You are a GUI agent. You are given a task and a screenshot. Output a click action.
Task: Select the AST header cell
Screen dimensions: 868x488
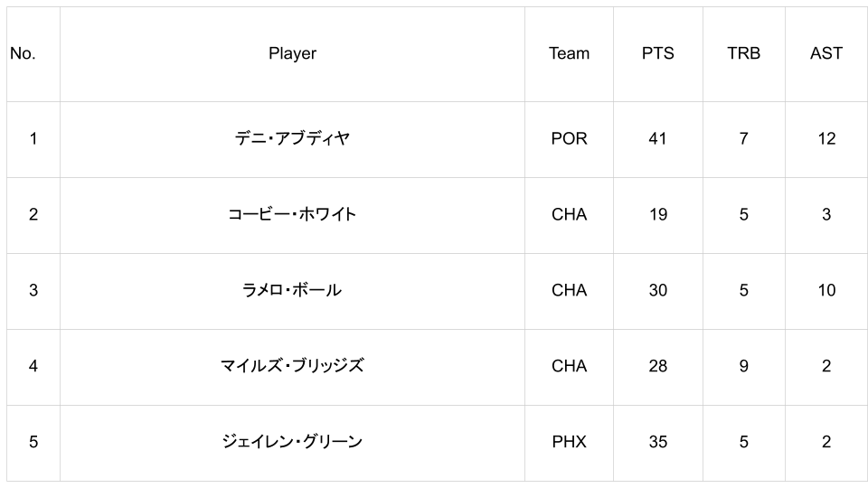[826, 53]
